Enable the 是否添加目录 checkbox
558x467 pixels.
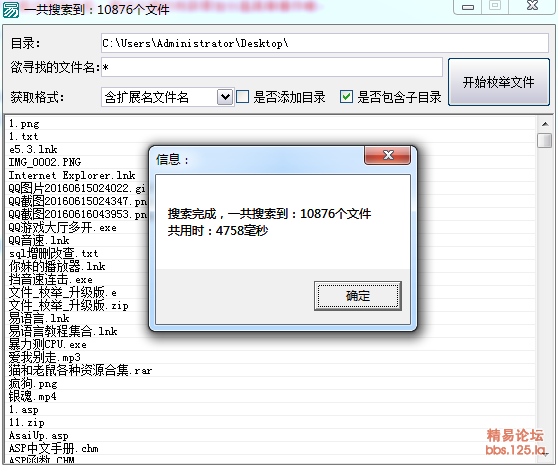pos(242,97)
